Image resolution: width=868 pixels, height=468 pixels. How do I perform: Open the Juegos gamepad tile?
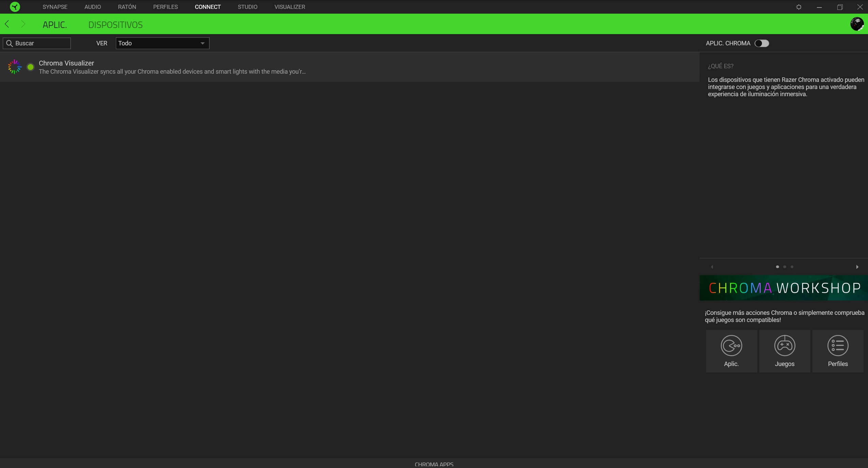pos(785,351)
